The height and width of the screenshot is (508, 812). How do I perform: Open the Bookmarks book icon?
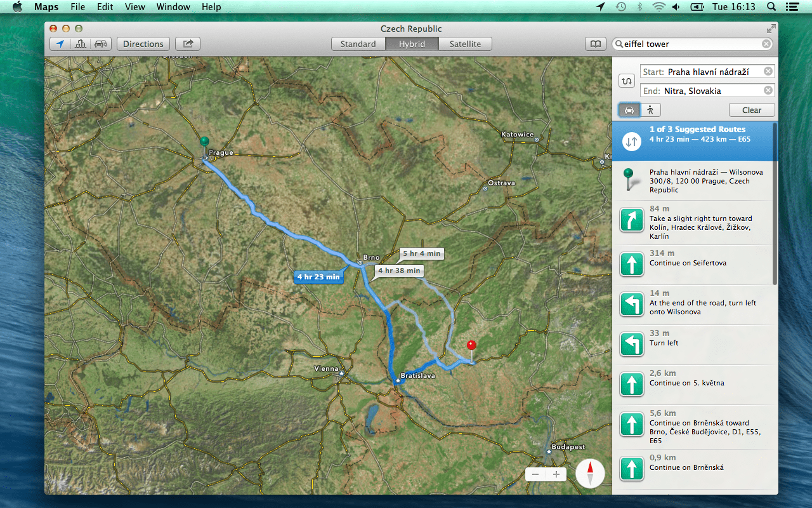point(595,44)
